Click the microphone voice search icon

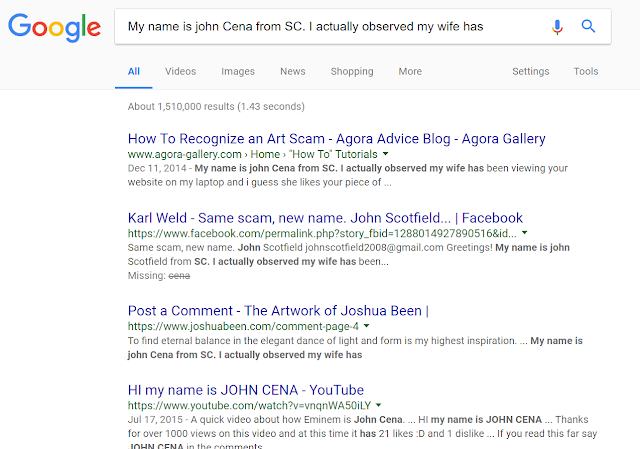coord(557,27)
